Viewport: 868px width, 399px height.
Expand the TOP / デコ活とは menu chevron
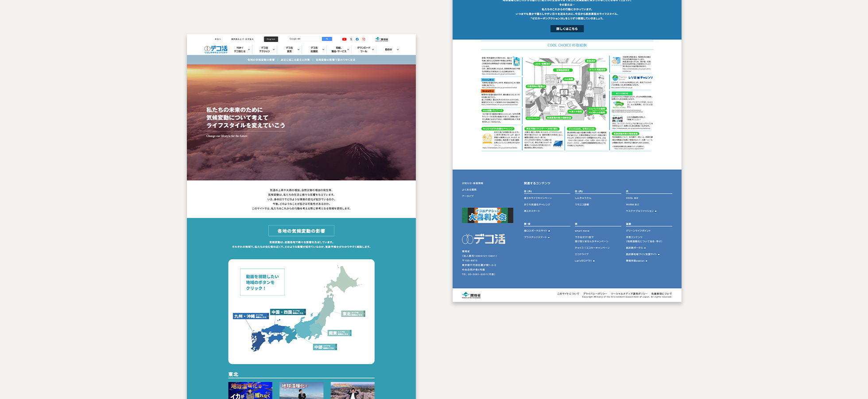249,50
